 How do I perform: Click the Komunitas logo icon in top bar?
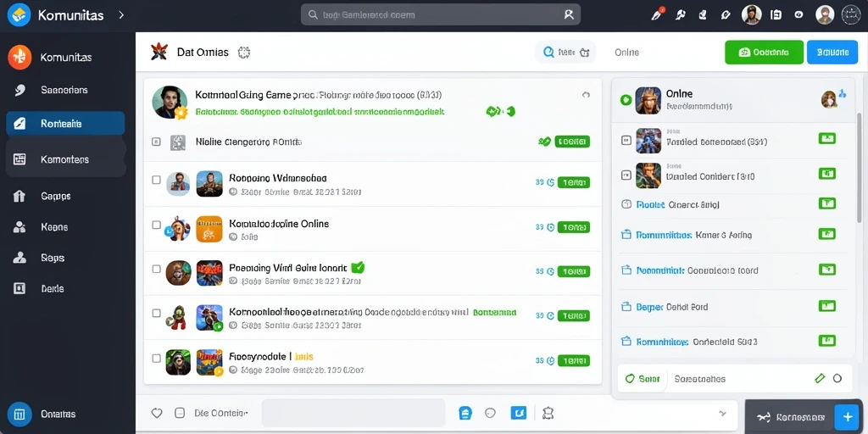coord(19,15)
